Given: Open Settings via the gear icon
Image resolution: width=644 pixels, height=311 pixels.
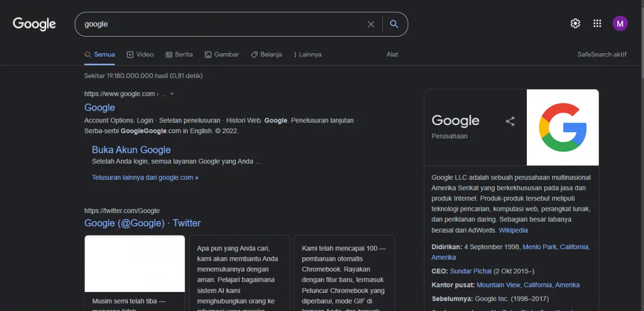Looking at the screenshot, I should click(575, 24).
